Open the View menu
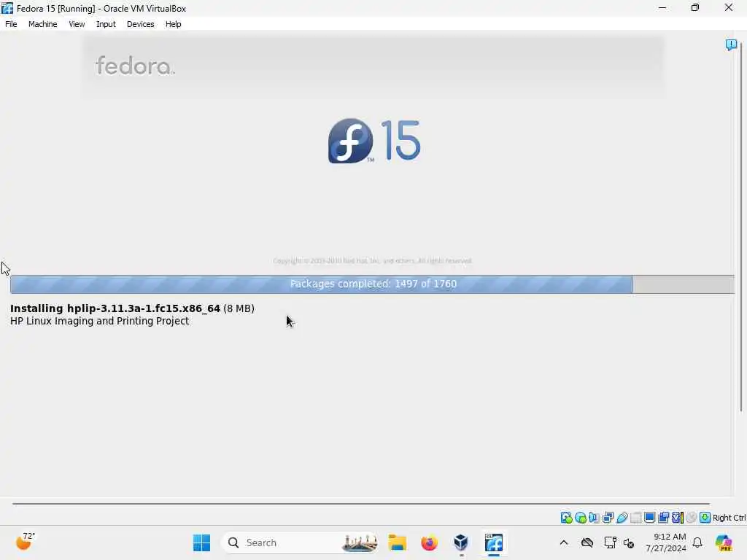 tap(77, 24)
